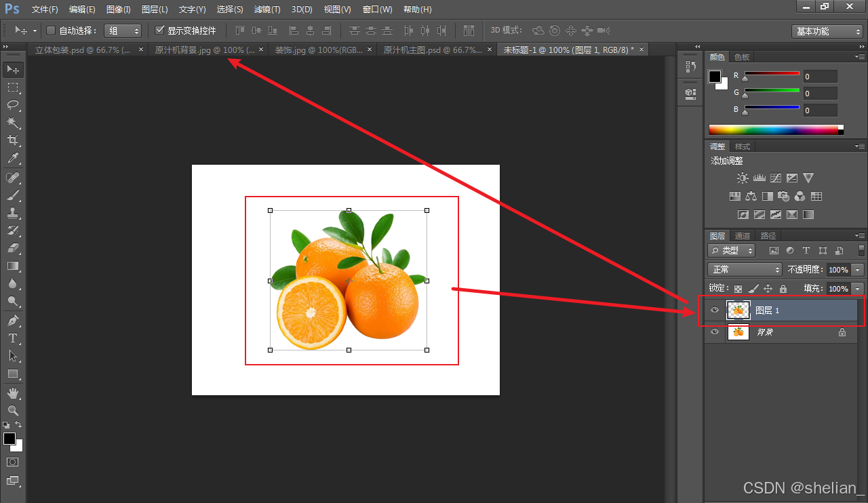The width and height of the screenshot is (868, 503).
Task: Add a Threshold adjustment
Action: [775, 214]
